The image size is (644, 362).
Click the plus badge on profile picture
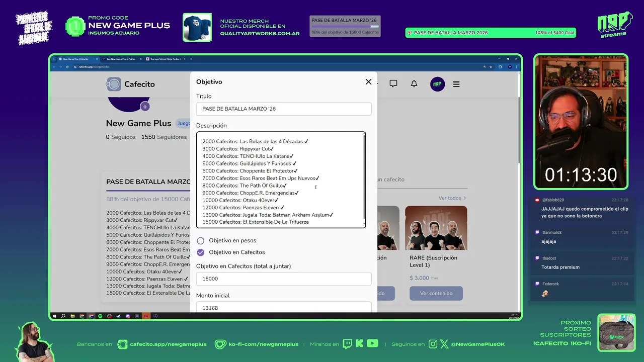point(145,107)
